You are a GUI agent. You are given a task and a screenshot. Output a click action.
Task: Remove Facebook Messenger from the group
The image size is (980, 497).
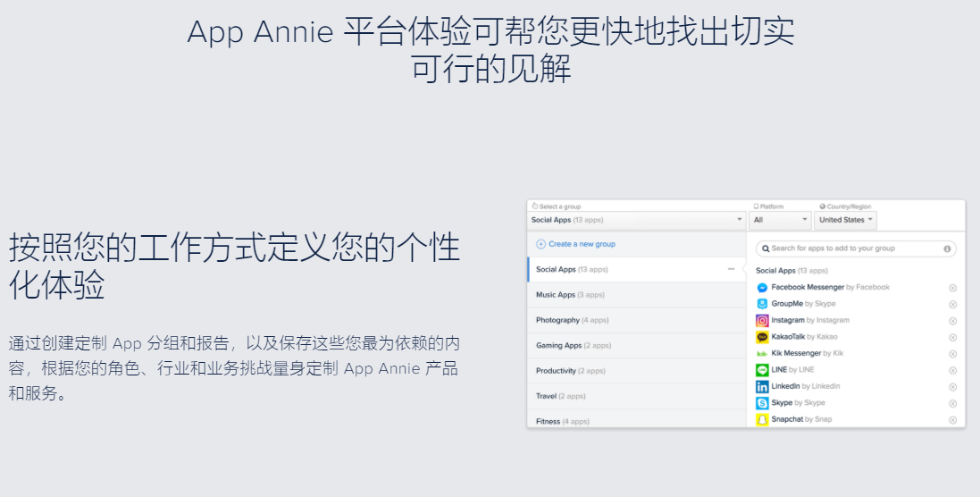pyautogui.click(x=952, y=288)
